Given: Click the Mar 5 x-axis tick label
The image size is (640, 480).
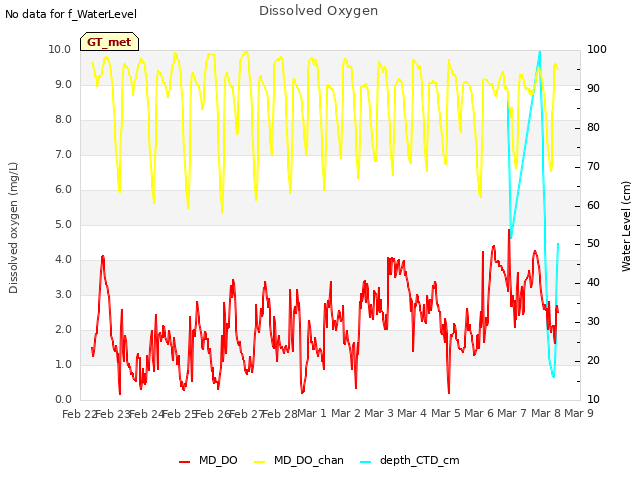Looking at the screenshot, I should [x=445, y=413].
